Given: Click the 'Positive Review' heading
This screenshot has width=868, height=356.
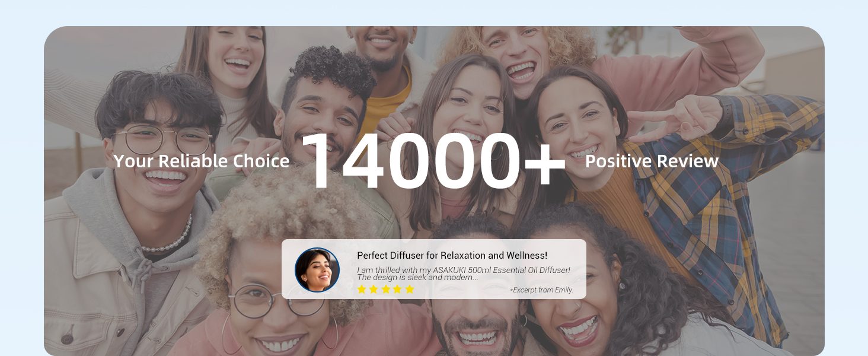Looking at the screenshot, I should click(652, 161).
